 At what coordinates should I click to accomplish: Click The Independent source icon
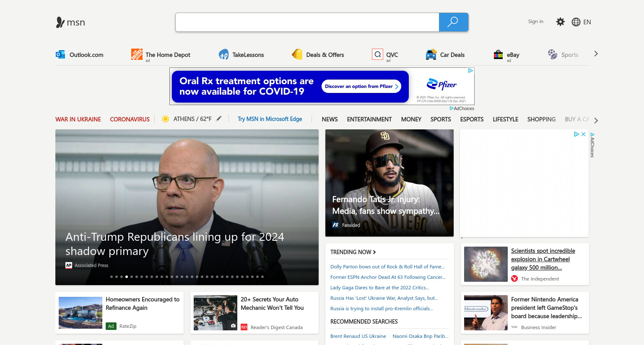pyautogui.click(x=514, y=279)
